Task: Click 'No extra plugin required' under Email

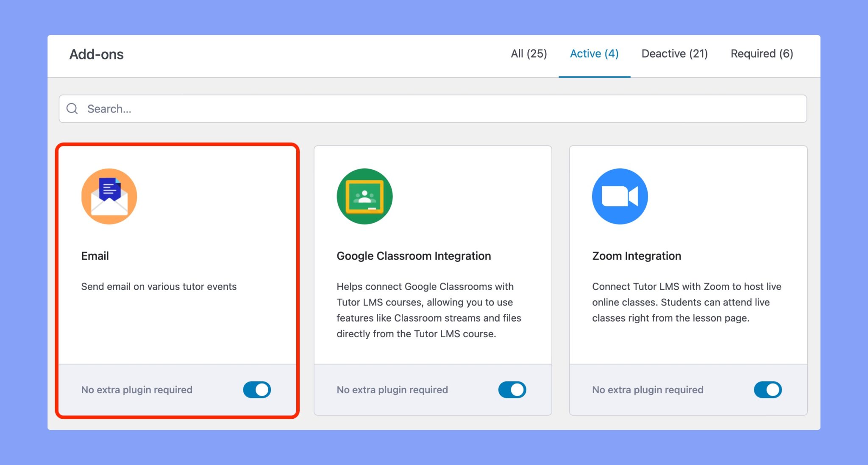Action: (x=137, y=389)
